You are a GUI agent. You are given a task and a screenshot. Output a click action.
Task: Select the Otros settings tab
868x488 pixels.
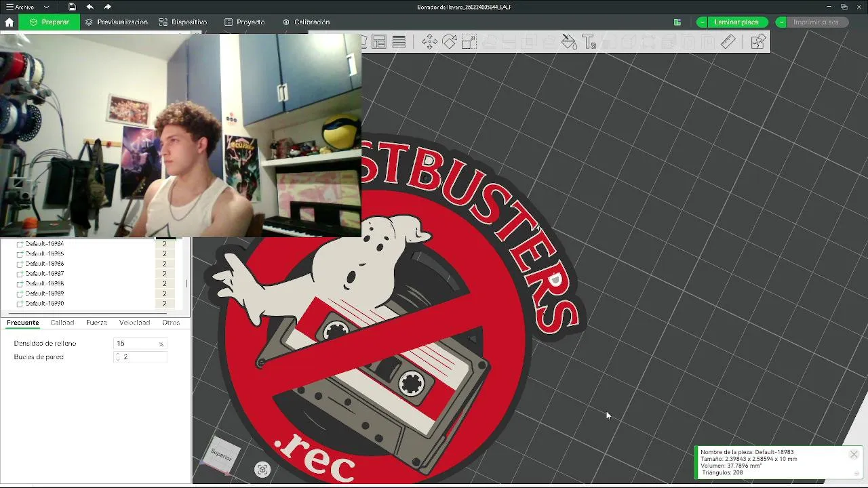pyautogui.click(x=171, y=323)
